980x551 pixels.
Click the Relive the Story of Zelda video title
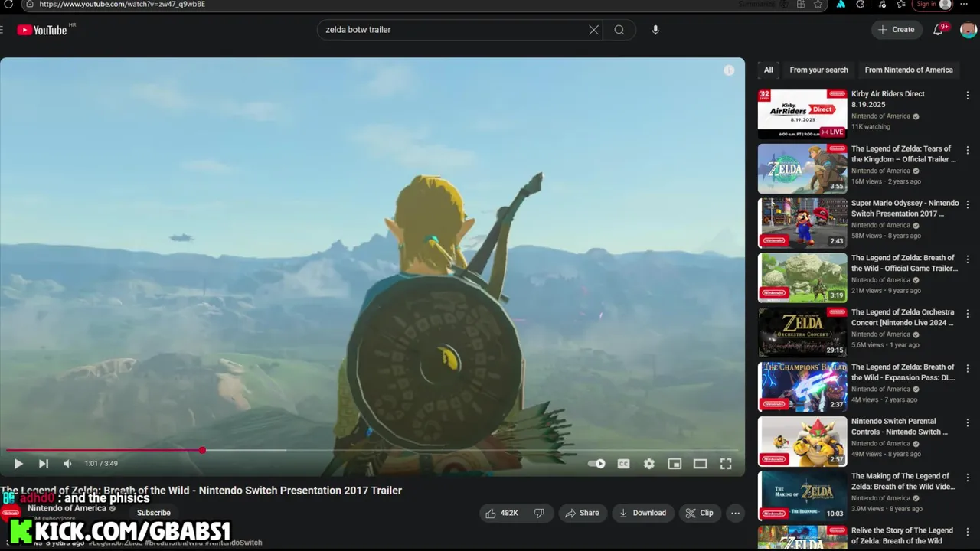pyautogui.click(x=902, y=535)
